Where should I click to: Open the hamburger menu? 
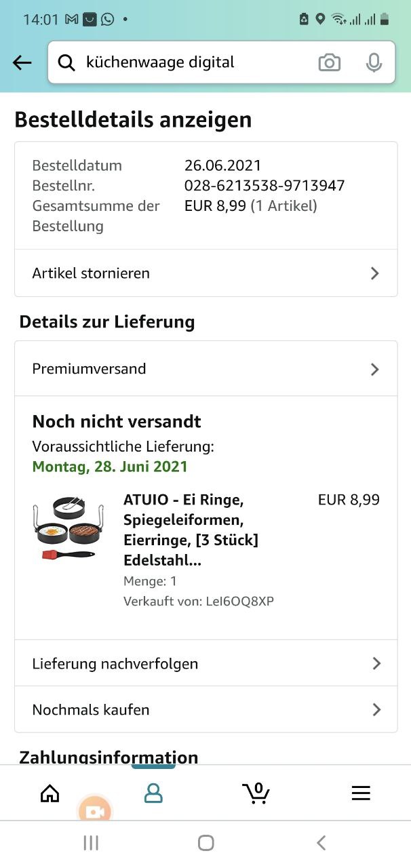pyautogui.click(x=361, y=793)
